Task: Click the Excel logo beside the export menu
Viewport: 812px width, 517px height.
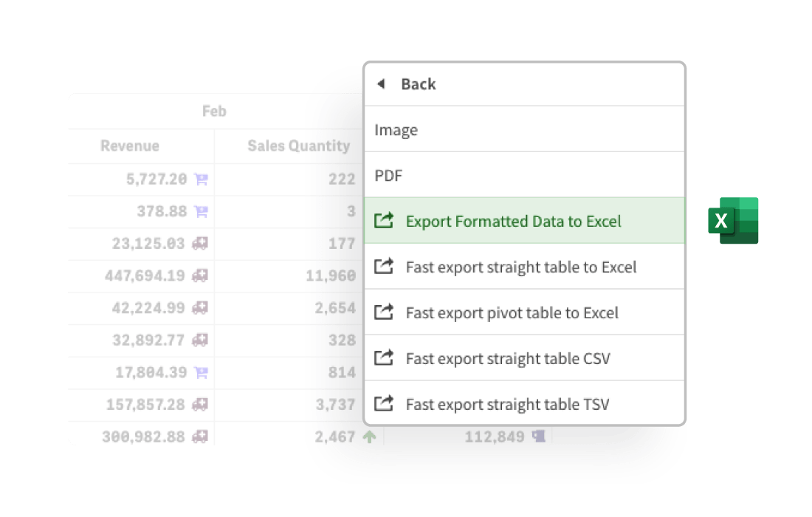Action: tap(734, 222)
